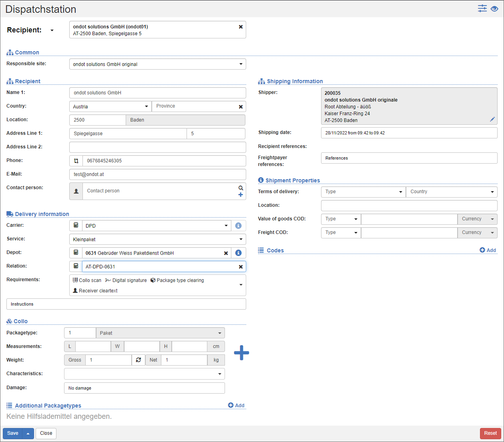
Task: Click the search icon in Contact person
Action: tap(241, 188)
